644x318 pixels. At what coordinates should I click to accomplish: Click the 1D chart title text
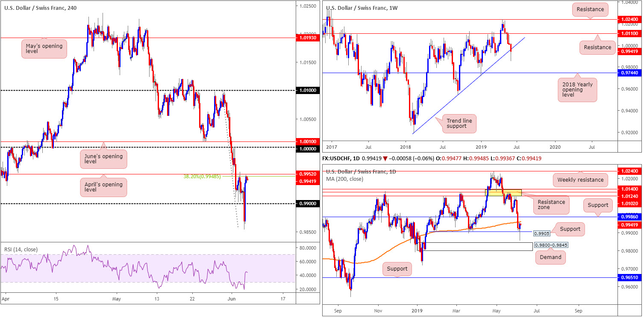coord(361,172)
